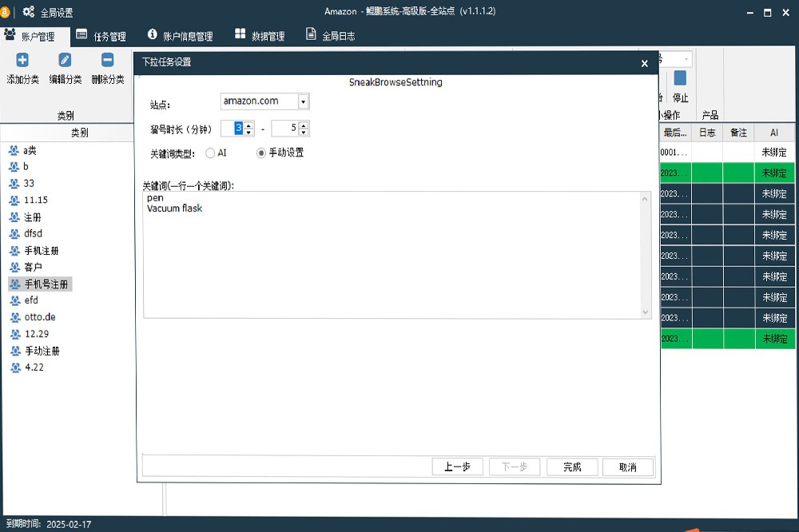Choose the 手动设置 keyword type radio
The height and width of the screenshot is (532, 799).
pyautogui.click(x=261, y=153)
